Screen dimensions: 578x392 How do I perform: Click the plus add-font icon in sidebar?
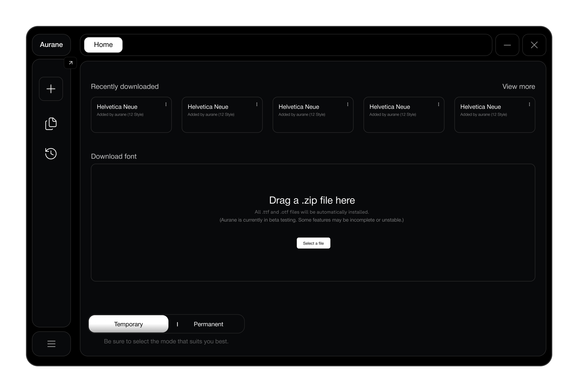[51, 89]
